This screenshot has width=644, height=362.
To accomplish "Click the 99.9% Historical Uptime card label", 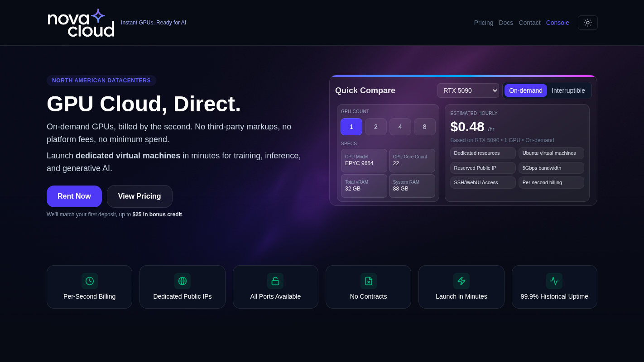I will (554, 296).
